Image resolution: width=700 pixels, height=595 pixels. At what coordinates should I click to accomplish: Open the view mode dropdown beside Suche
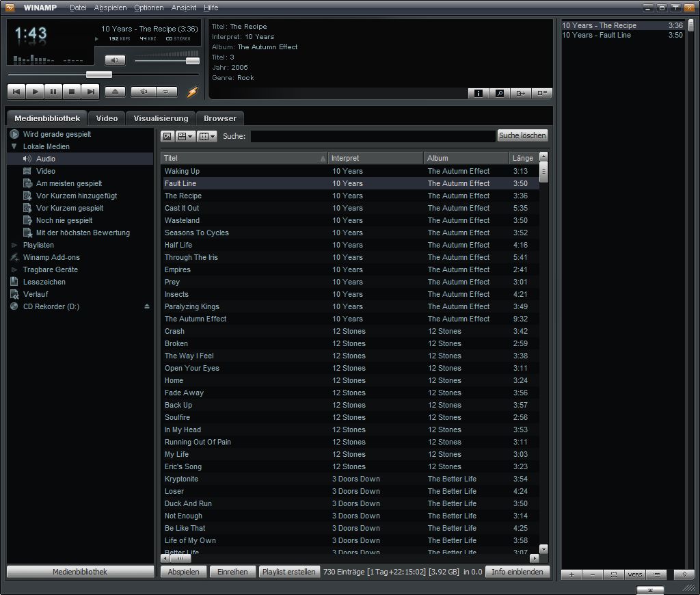185,136
